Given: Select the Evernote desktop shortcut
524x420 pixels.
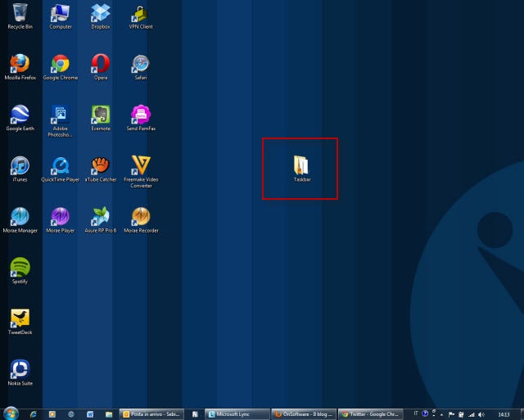Looking at the screenshot, I should click(x=101, y=118).
